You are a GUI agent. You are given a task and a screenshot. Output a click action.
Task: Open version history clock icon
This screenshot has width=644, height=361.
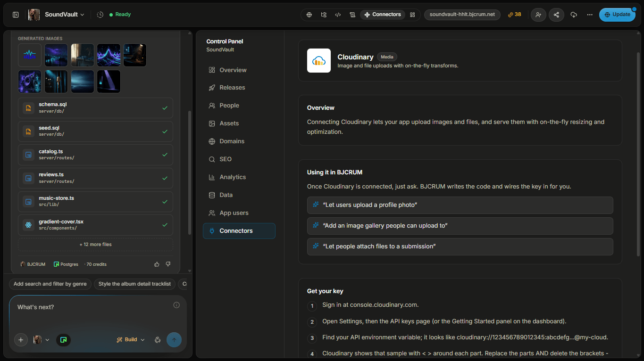tap(100, 15)
